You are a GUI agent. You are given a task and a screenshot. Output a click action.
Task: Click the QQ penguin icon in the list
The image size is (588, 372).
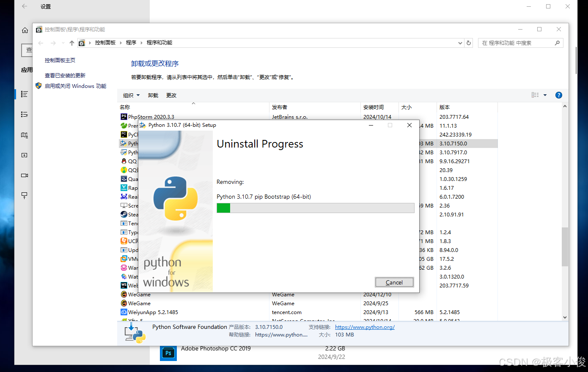[124, 161]
